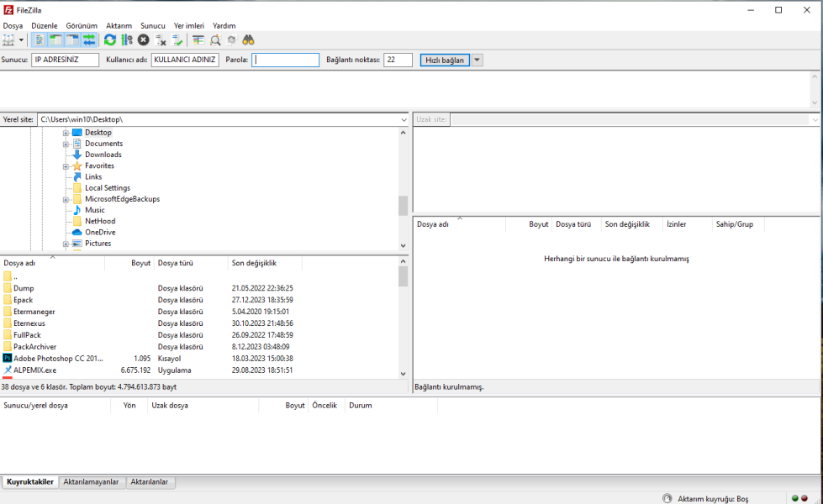Click the Parola input field
The image size is (823, 504).
(x=286, y=60)
